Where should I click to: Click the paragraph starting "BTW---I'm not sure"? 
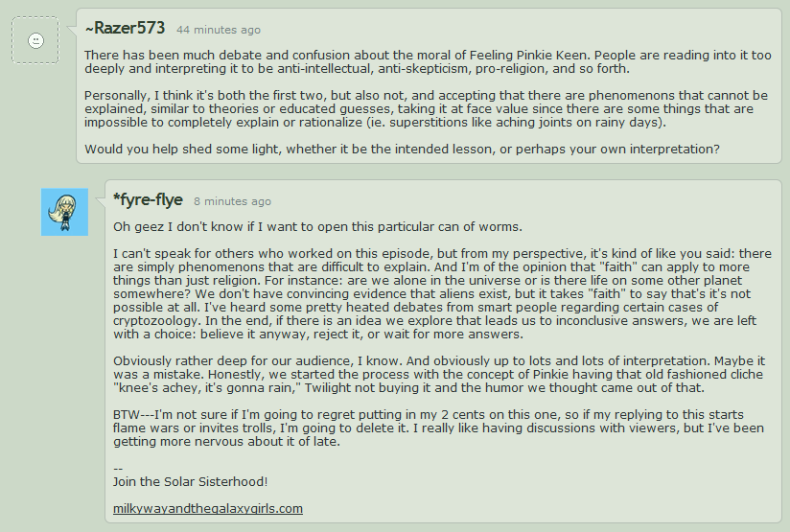click(440, 428)
